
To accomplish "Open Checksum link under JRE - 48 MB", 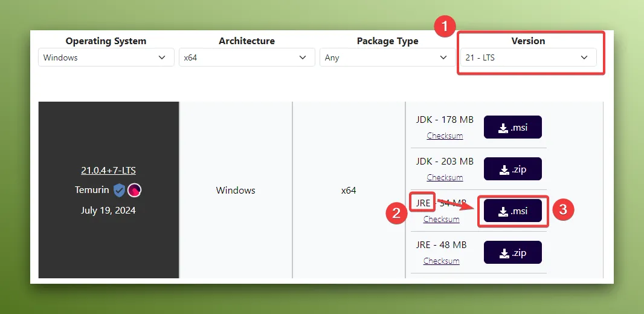I will (442, 261).
